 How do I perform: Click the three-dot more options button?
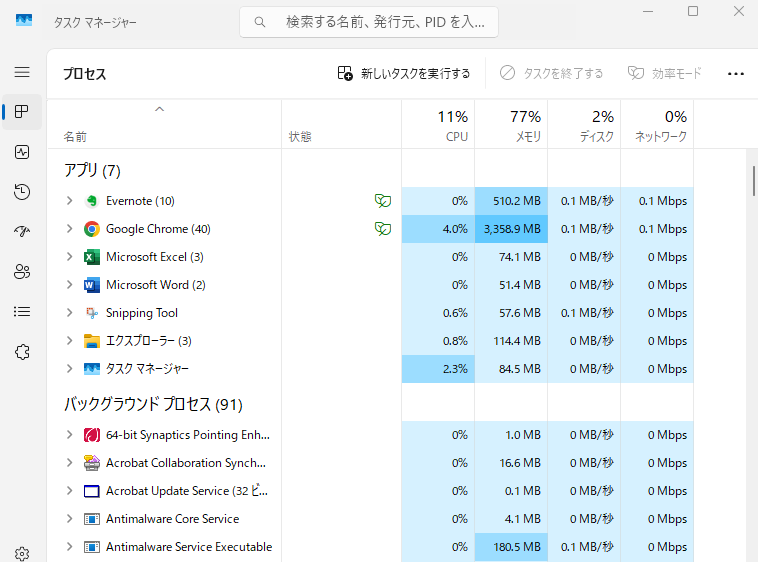click(736, 73)
